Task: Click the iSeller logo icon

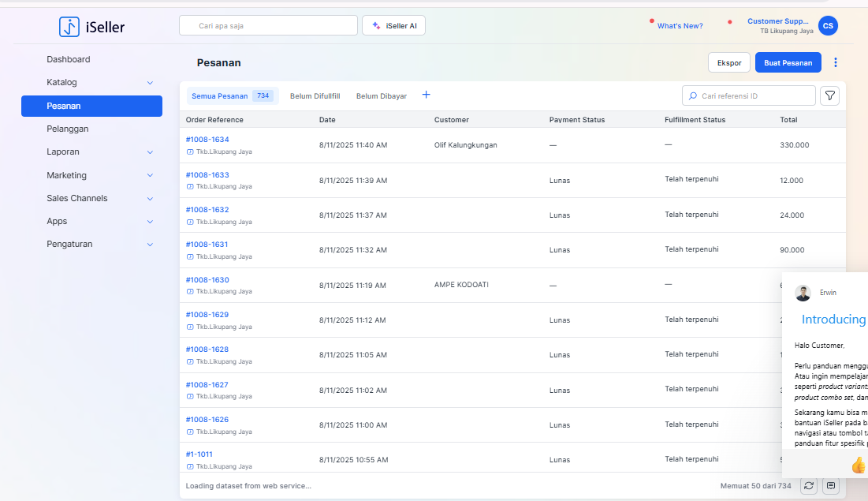Action: coord(69,27)
